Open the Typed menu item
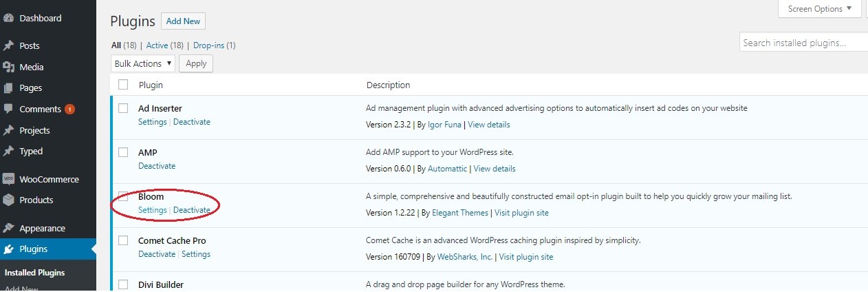The image size is (868, 292). tap(31, 151)
